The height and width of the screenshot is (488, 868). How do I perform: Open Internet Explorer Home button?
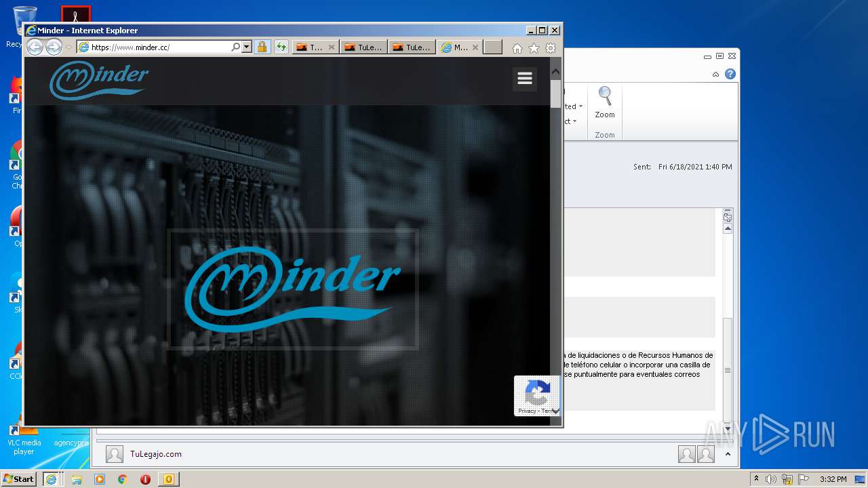point(517,48)
